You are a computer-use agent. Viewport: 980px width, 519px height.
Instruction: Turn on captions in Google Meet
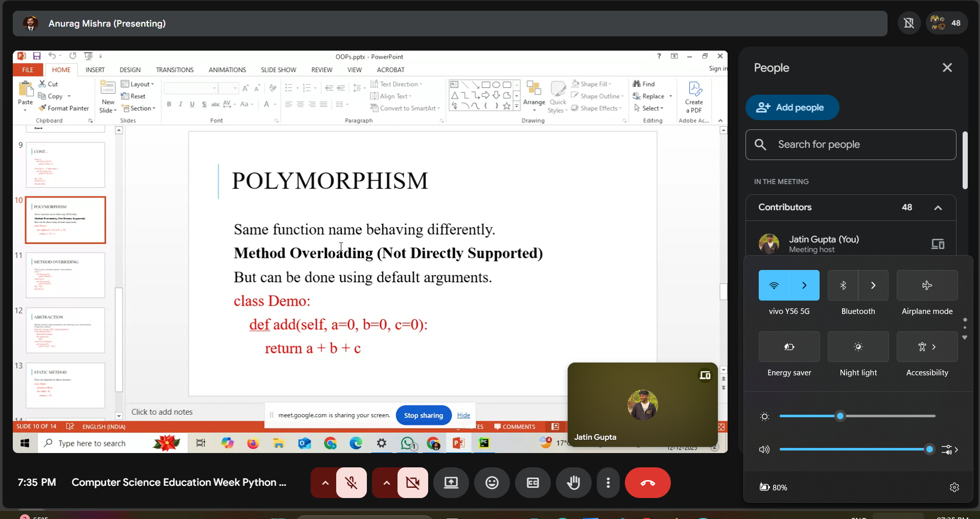pos(532,482)
